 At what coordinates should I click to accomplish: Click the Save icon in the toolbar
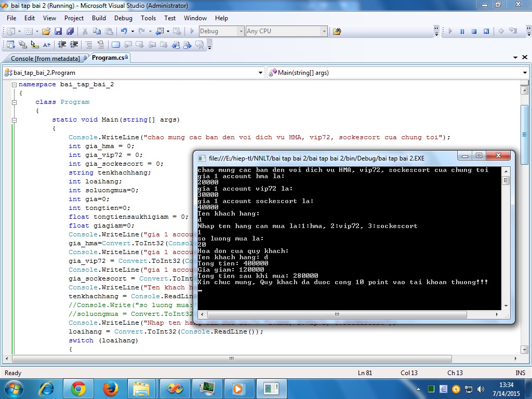pyautogui.click(x=58, y=31)
